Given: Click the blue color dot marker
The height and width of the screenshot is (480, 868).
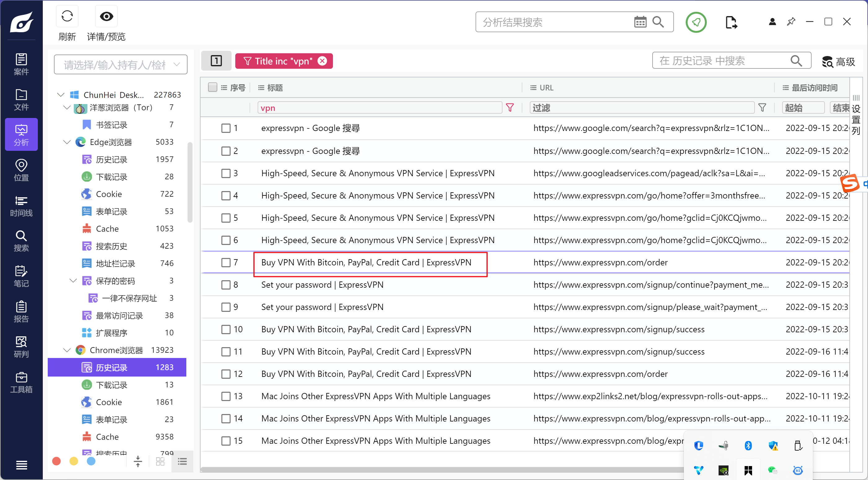Looking at the screenshot, I should [x=91, y=461].
